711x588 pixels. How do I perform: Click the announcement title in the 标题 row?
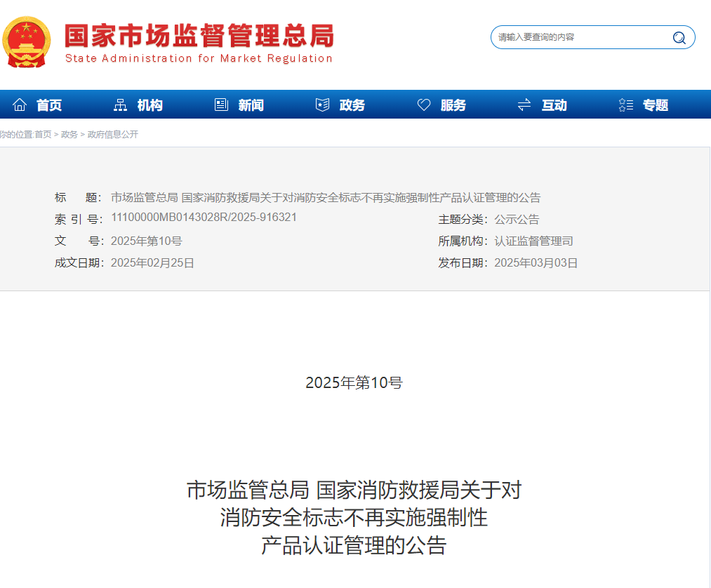point(326,197)
